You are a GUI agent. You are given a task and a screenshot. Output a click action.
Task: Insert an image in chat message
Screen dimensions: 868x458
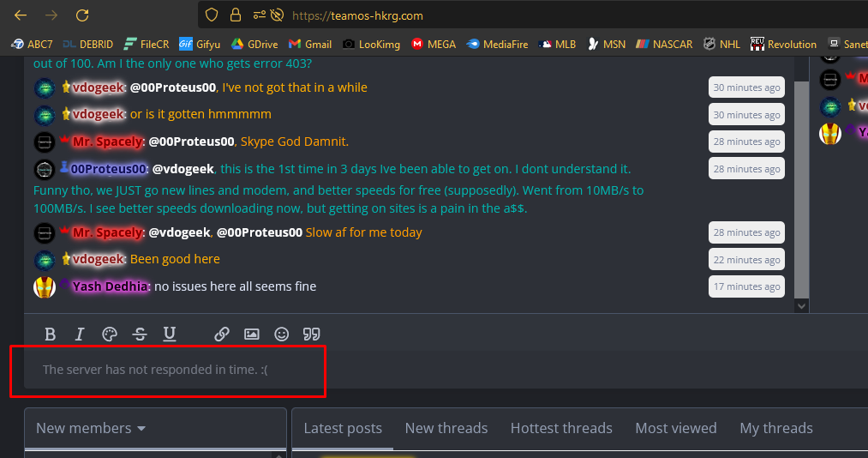click(x=252, y=334)
